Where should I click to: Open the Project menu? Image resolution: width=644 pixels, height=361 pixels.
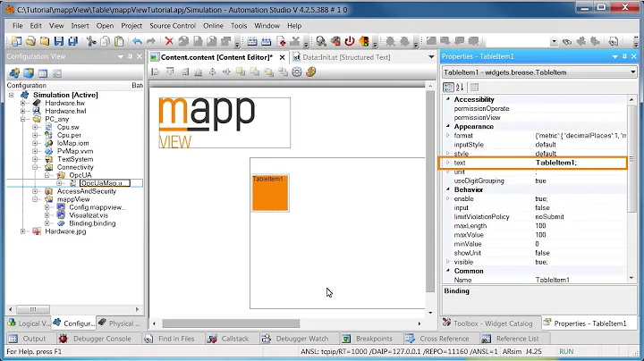click(131, 25)
